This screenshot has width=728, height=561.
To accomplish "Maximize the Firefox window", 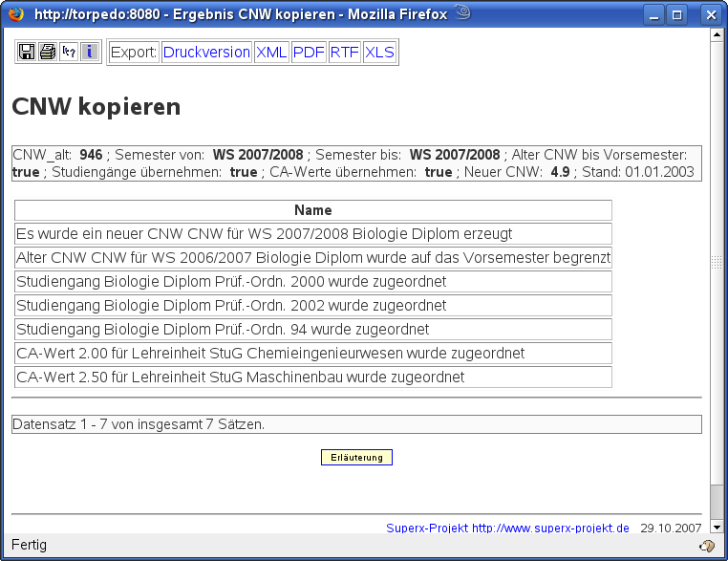I will tap(677, 15).
